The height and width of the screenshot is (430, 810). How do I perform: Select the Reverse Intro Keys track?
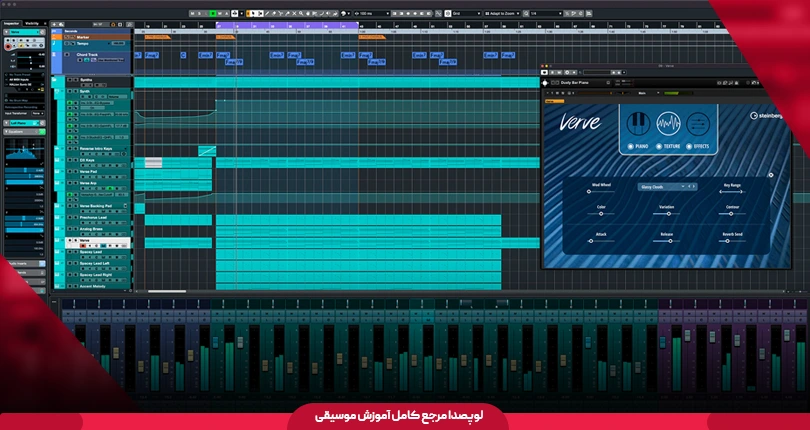pos(98,151)
